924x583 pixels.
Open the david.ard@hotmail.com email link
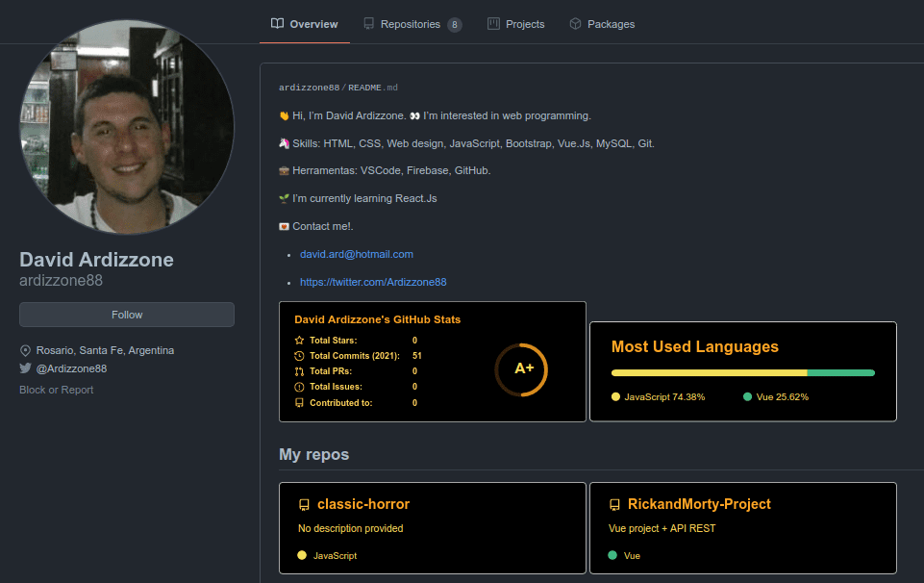[356, 254]
